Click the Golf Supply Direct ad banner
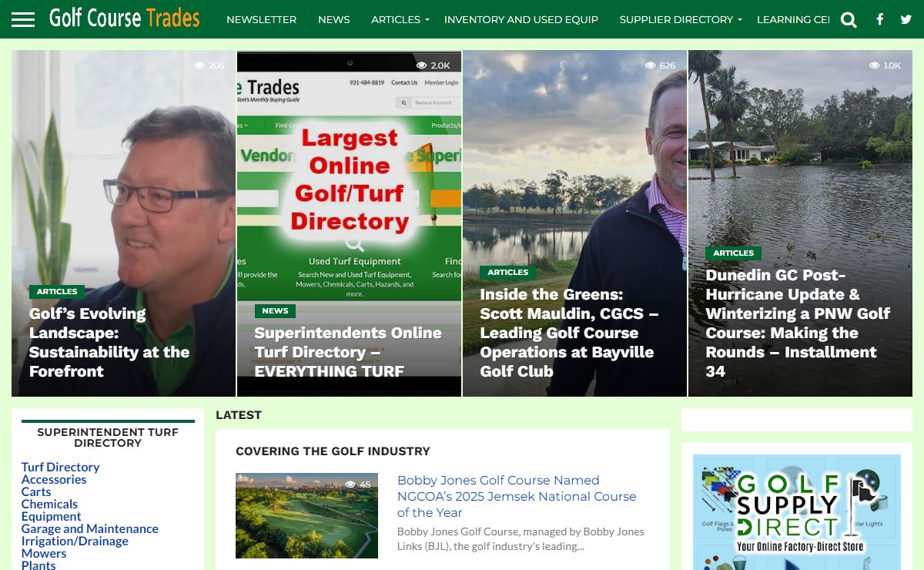The width and height of the screenshot is (924, 570). (x=796, y=512)
